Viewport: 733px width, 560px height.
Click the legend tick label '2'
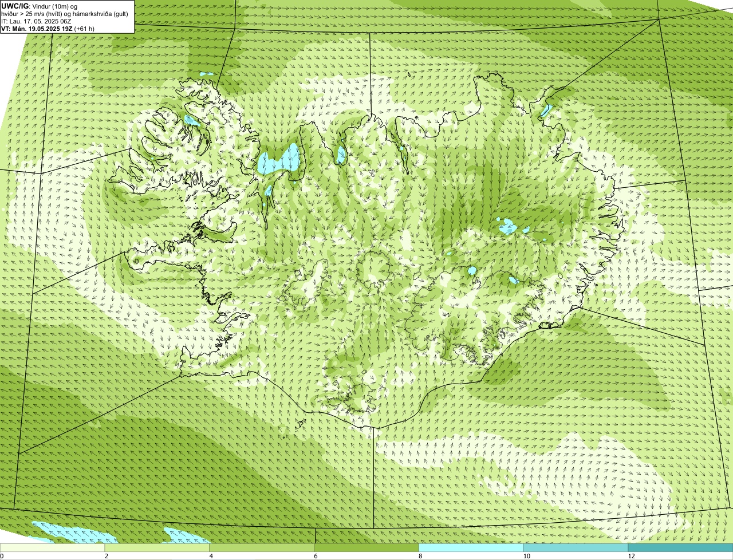click(x=107, y=556)
